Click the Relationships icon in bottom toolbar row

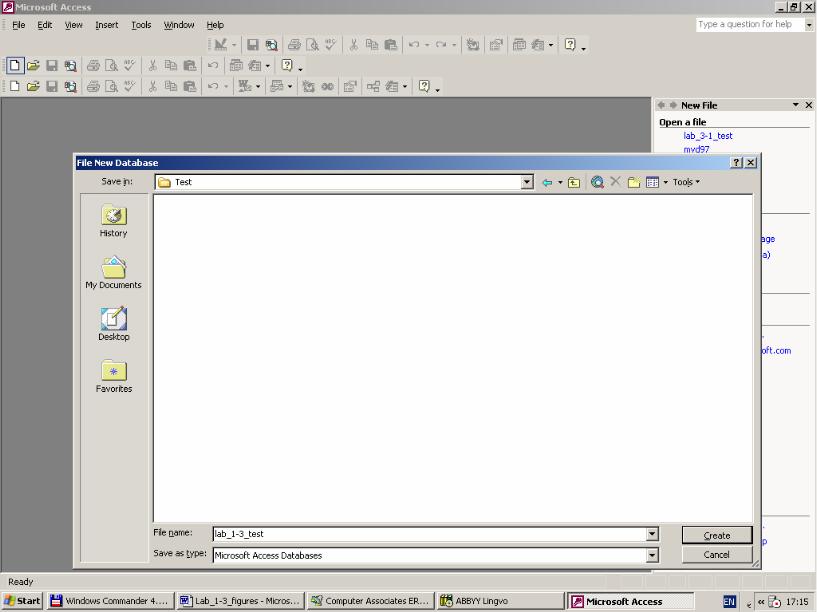coord(373,86)
